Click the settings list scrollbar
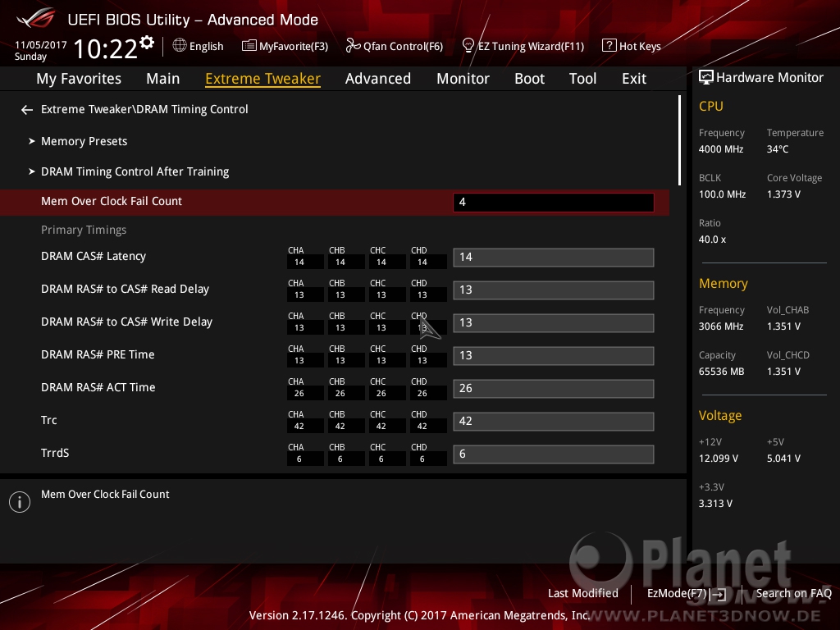Viewport: 840px width, 630px height. pyautogui.click(x=679, y=140)
